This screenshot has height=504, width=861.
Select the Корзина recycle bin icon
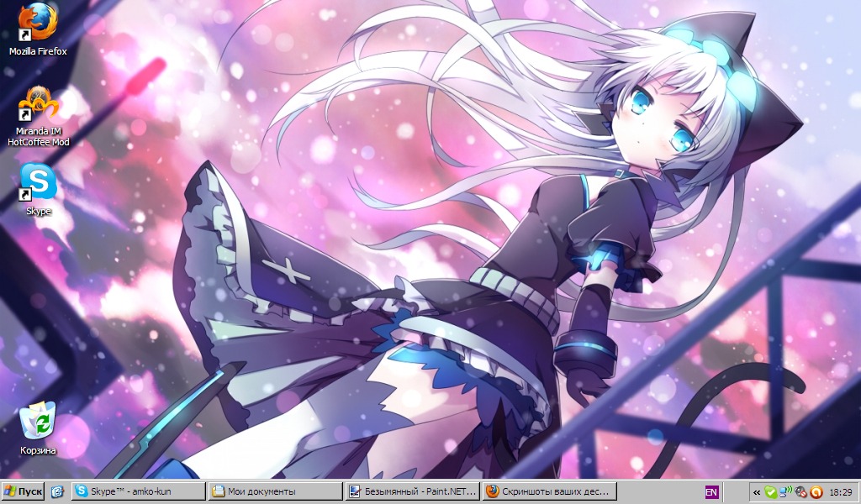pos(38,420)
